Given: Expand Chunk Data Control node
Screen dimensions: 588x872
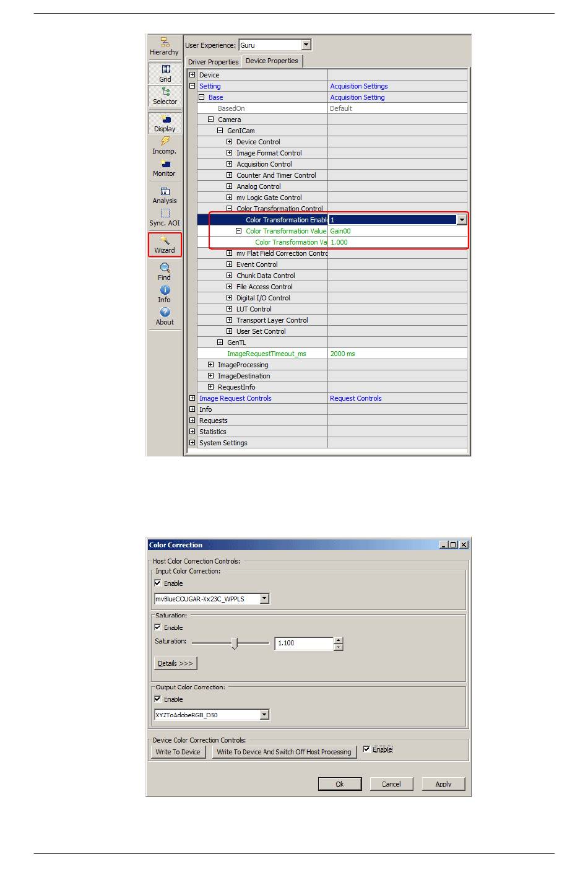Looking at the screenshot, I should tap(229, 276).
